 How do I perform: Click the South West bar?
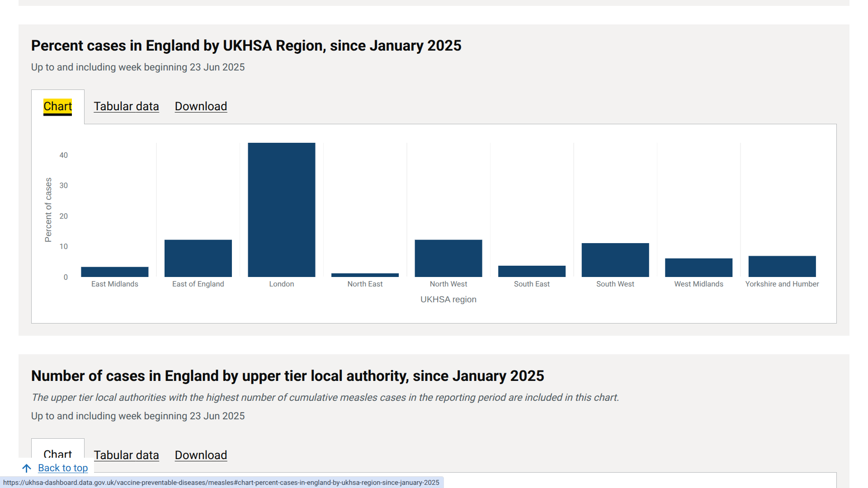[615, 260]
